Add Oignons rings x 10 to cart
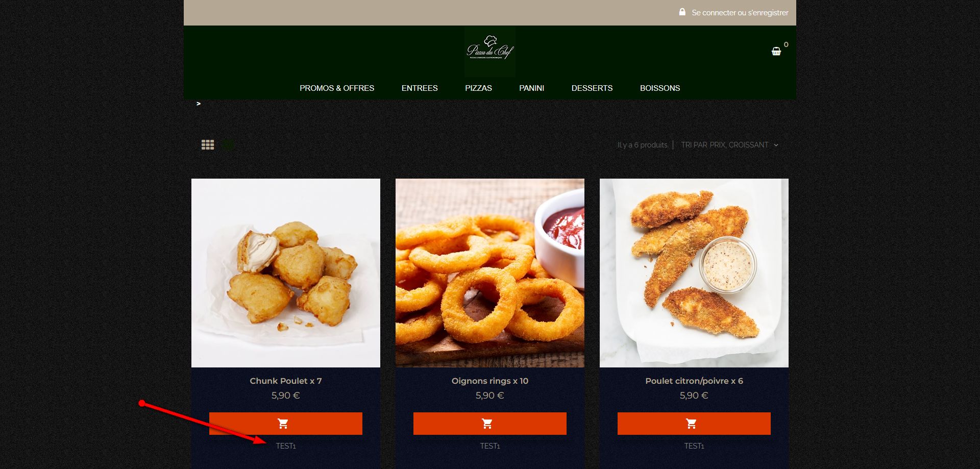The image size is (980, 469). pyautogui.click(x=490, y=424)
